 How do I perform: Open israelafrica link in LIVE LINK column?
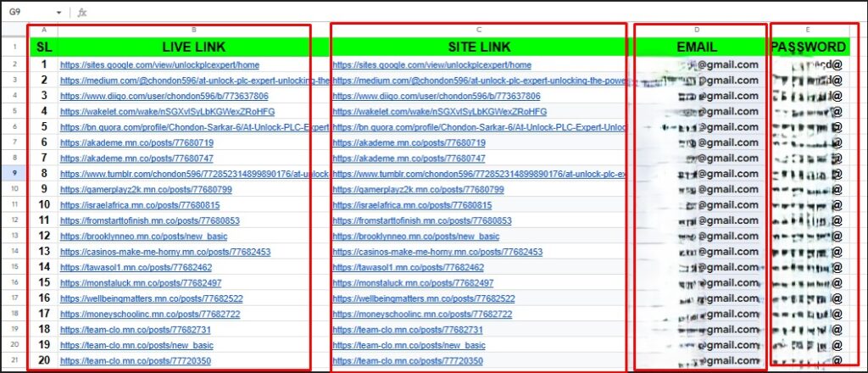(x=140, y=205)
